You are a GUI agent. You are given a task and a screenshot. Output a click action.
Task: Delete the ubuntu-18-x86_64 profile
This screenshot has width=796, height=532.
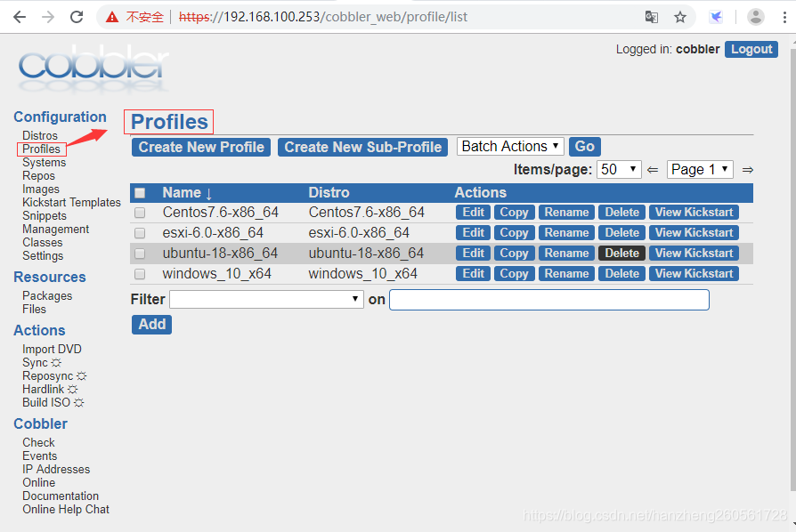point(621,253)
